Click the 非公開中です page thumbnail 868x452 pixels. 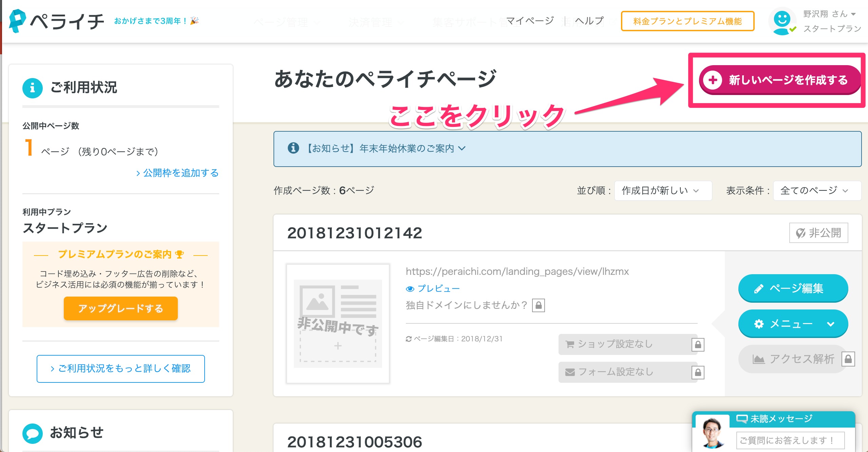point(338,324)
